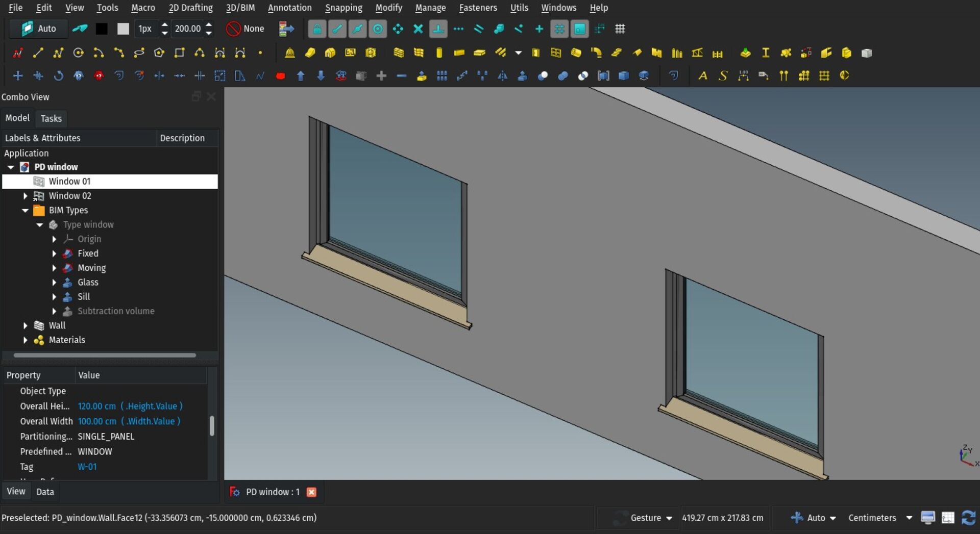The image size is (980, 534).
Task: Create a Building with the building icon
Action: point(330,53)
